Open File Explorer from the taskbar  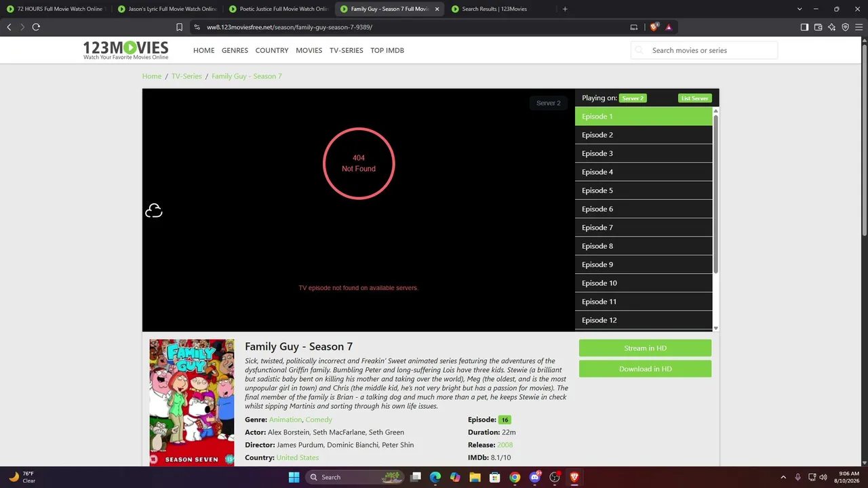tap(475, 477)
